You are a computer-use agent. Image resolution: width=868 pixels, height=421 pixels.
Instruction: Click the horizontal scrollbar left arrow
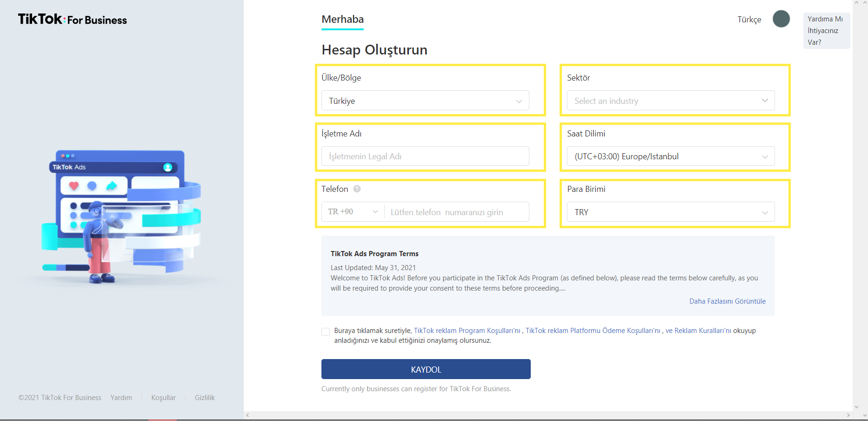pos(247,415)
